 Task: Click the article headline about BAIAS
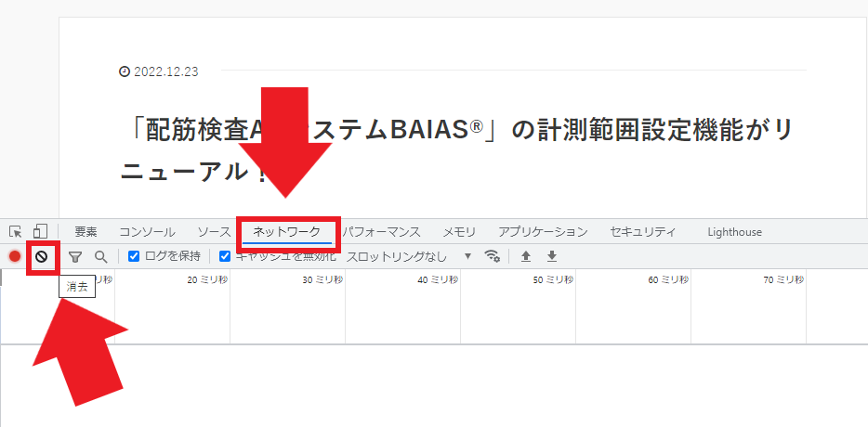[x=456, y=151]
